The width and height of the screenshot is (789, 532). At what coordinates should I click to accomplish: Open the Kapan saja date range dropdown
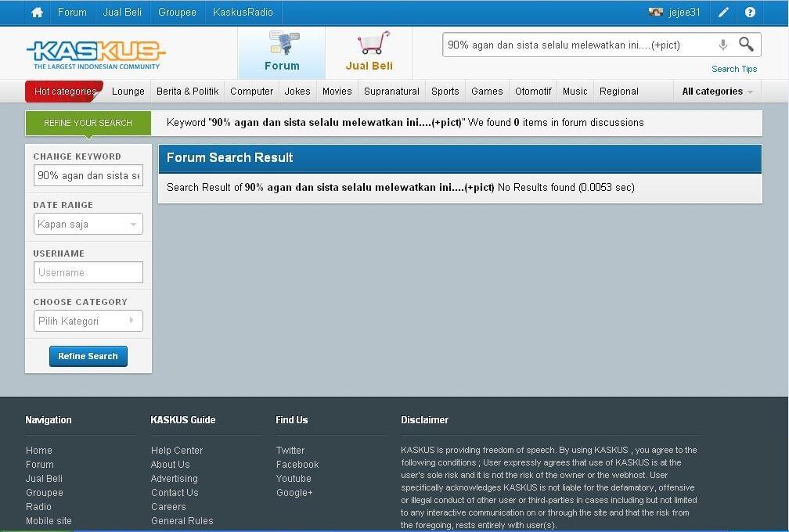(x=88, y=225)
